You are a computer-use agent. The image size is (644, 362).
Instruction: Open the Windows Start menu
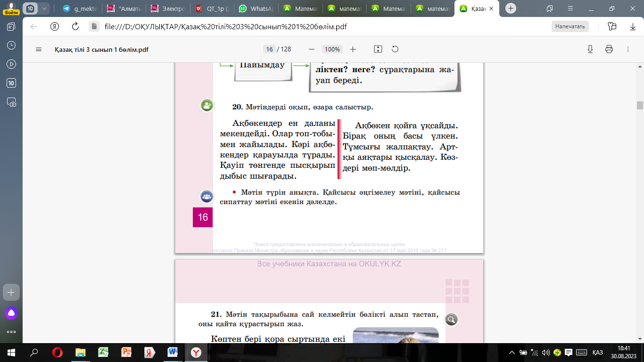click(11, 352)
